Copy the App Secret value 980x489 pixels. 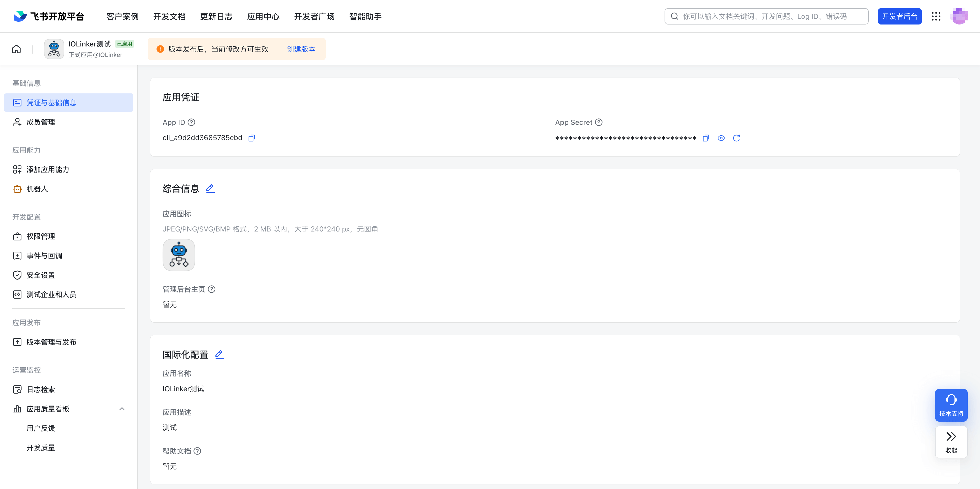point(706,138)
